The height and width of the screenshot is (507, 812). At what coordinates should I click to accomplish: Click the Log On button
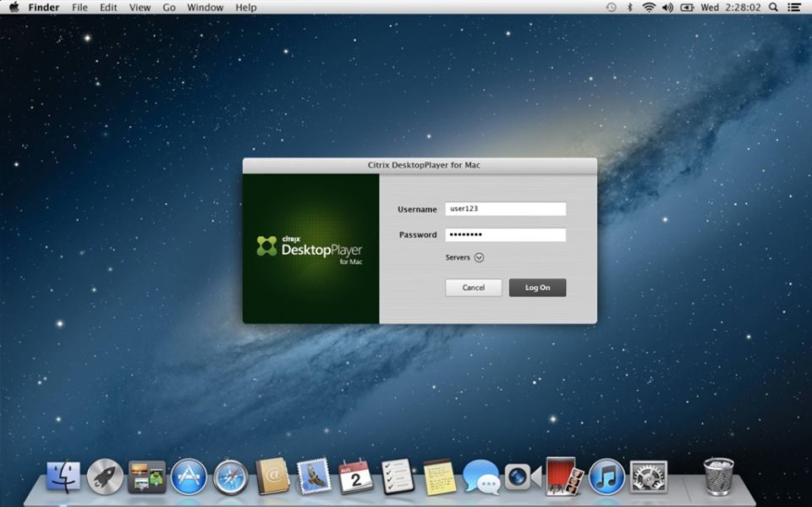[x=537, y=288]
